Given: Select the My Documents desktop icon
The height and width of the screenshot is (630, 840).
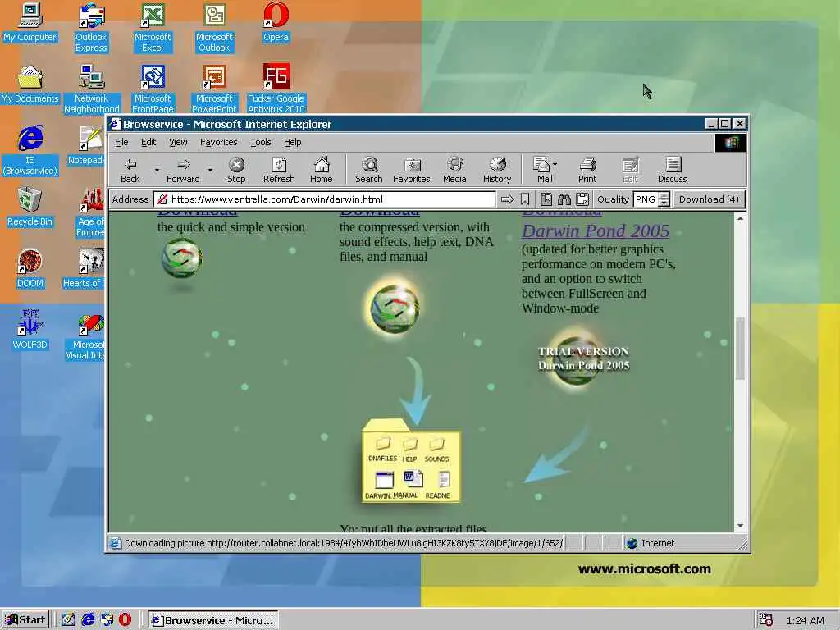Looking at the screenshot, I should (30, 84).
